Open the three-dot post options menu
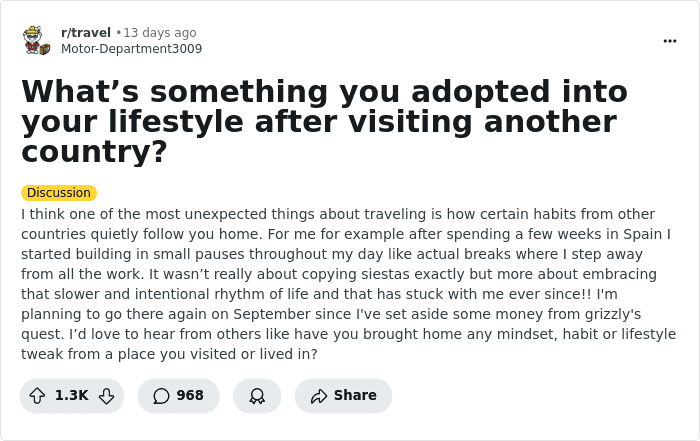 [670, 41]
